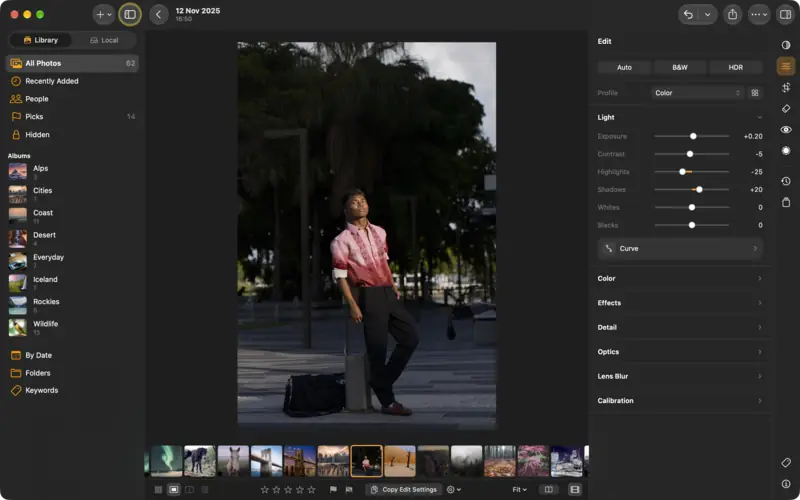This screenshot has width=800, height=500.
Task: Expand the Color section
Action: click(x=680, y=279)
